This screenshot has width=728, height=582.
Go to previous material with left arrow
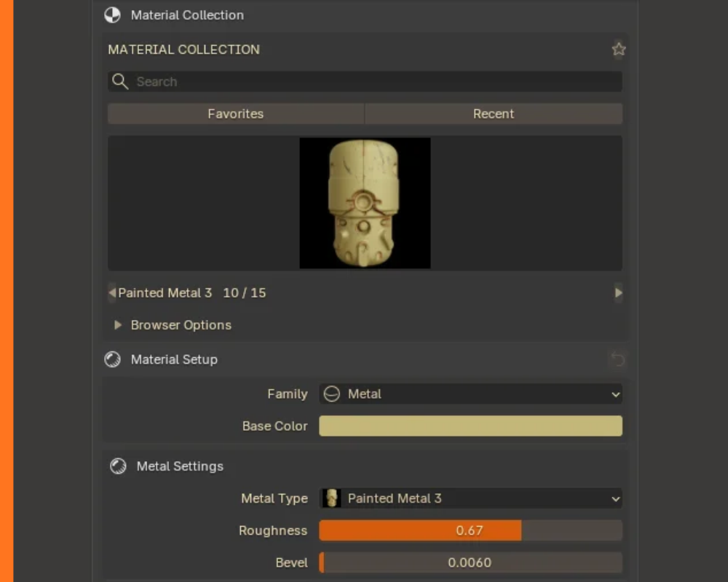pos(112,293)
